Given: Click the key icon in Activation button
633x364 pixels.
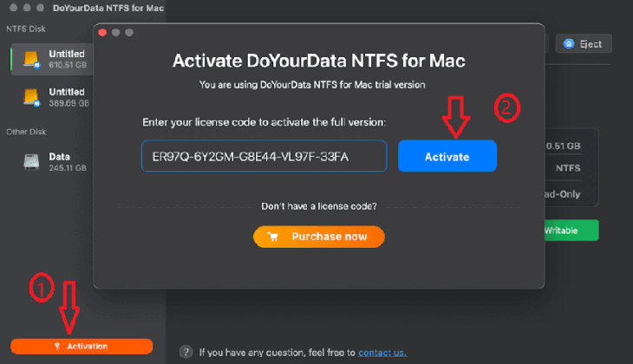Looking at the screenshot, I should pyautogui.click(x=58, y=347).
